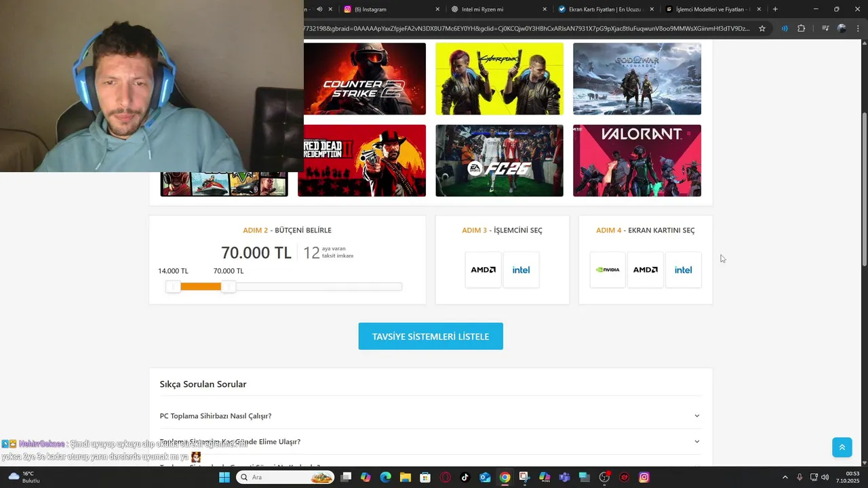Expand the 'Kaç Günde Elime Ulaşır?' chevron
This screenshot has height=488, width=868.
click(x=696, y=441)
